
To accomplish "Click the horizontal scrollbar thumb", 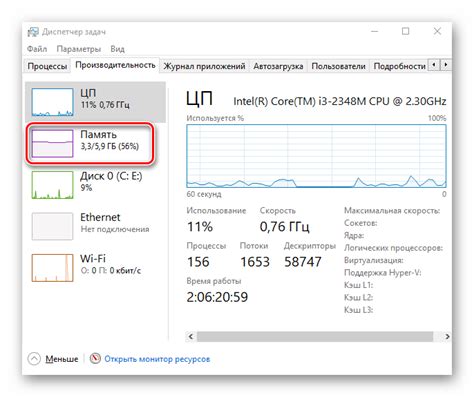I will [315, 336].
